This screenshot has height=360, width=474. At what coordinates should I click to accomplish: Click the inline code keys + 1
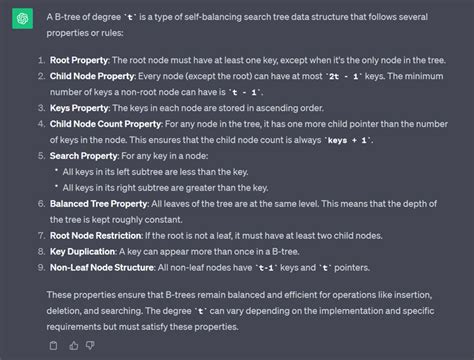pos(347,140)
